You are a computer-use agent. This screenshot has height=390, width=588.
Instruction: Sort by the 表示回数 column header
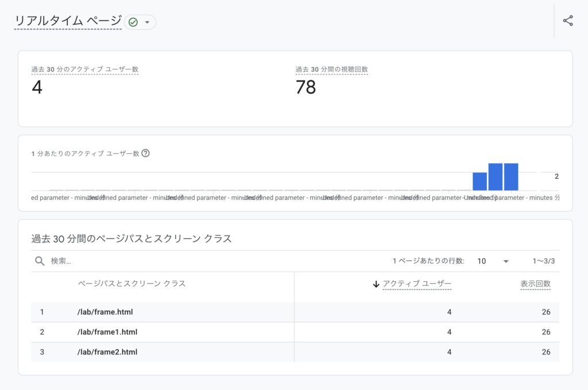coord(535,284)
